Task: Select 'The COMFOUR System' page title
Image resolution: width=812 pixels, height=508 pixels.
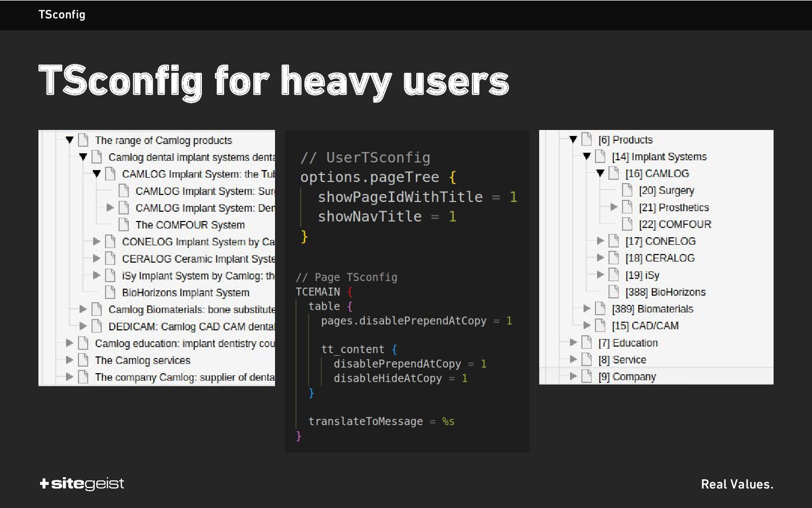Action: click(190, 225)
